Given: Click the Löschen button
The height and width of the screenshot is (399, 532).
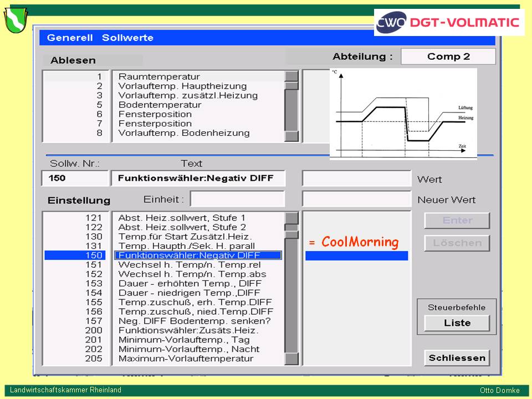Looking at the screenshot, I should click(457, 243).
